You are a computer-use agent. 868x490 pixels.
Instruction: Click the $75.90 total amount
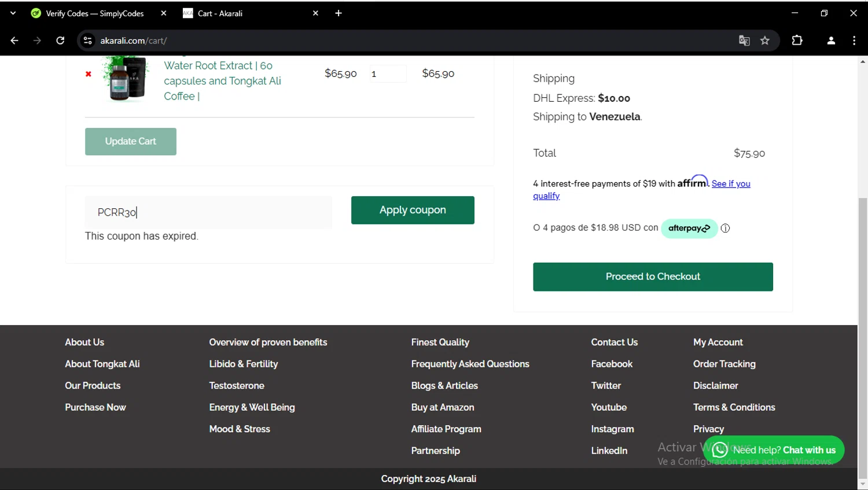(749, 153)
